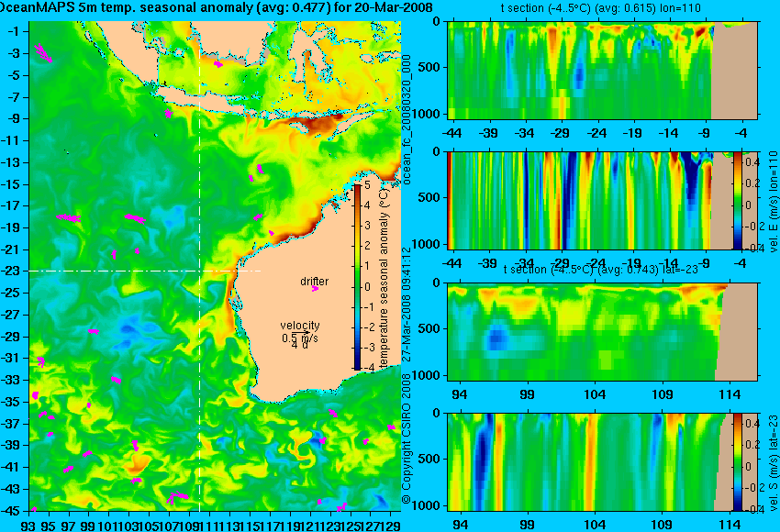
Task: Click the 'ocean_fc_20080320_000' file label
Action: coord(407,120)
